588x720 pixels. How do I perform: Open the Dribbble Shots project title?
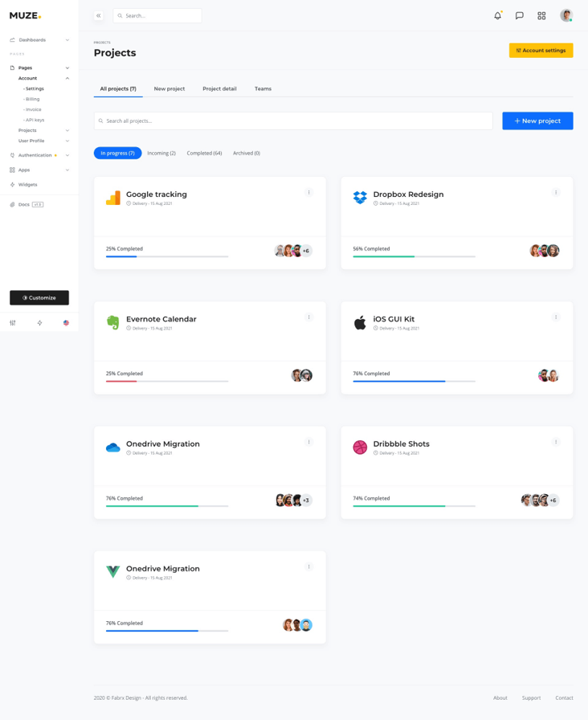[x=401, y=444]
